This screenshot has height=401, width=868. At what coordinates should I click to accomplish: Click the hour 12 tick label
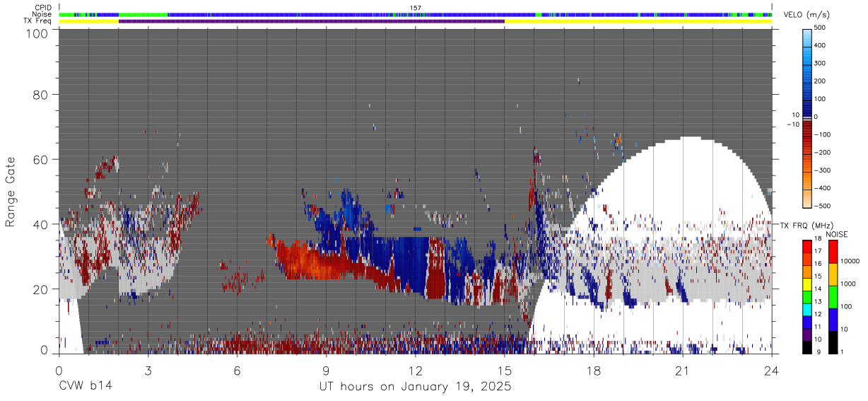(415, 370)
